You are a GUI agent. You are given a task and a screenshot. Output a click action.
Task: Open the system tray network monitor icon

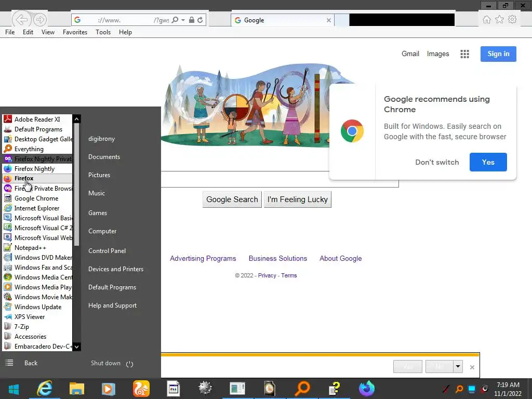472,389
